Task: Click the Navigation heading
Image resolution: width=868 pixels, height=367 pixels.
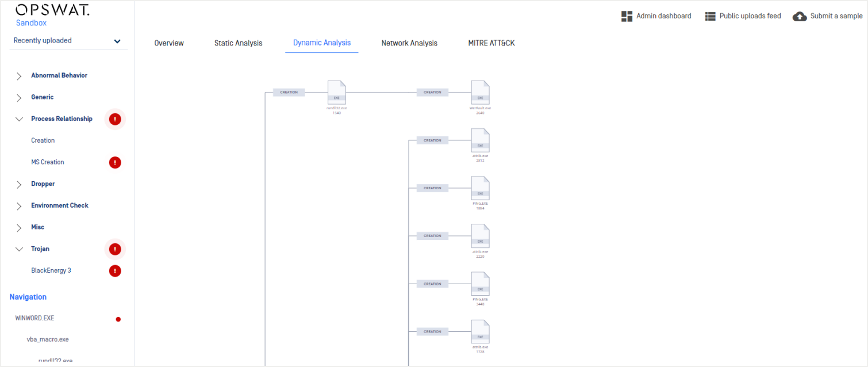Action: 28,297
